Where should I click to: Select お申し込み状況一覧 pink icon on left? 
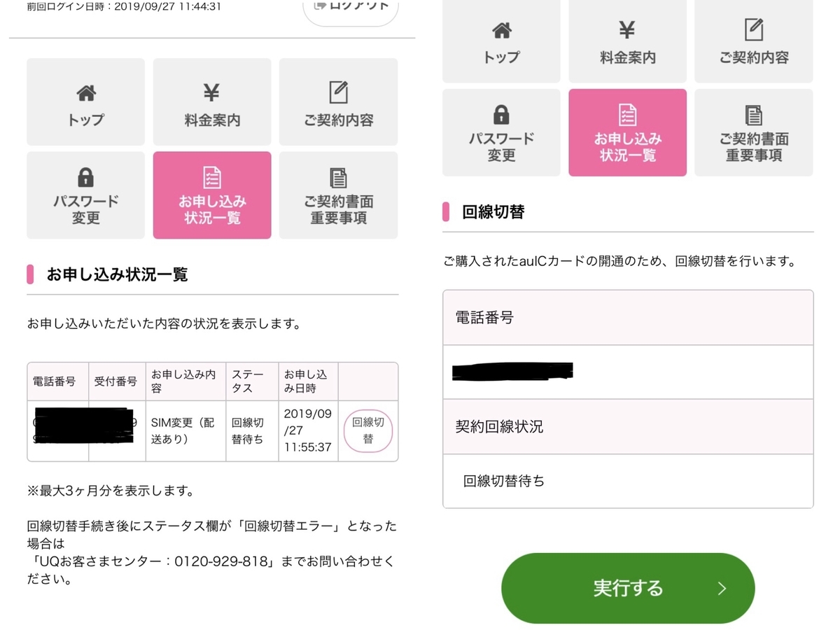point(211,195)
